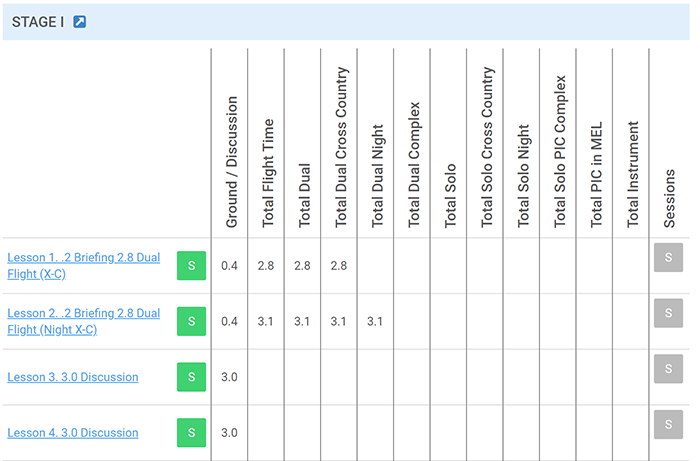Select Total Flight Time column header
Viewport: 700px width, 461px height.
268,173
